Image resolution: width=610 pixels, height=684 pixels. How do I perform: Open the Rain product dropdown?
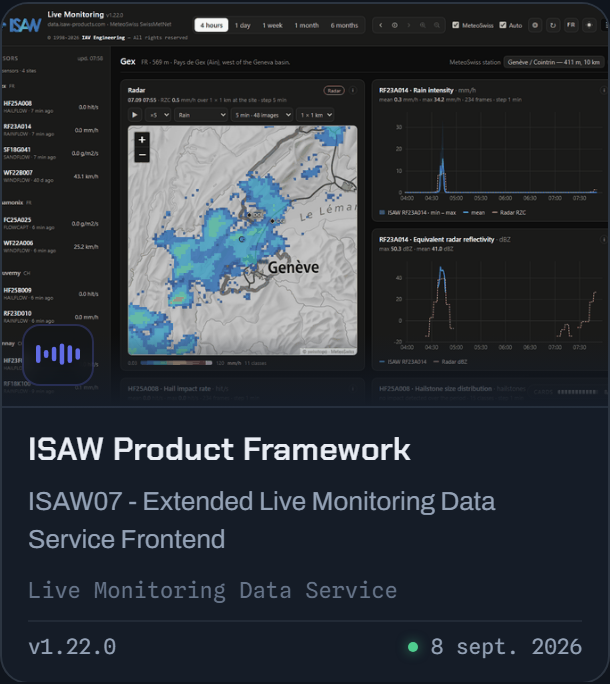point(201,115)
